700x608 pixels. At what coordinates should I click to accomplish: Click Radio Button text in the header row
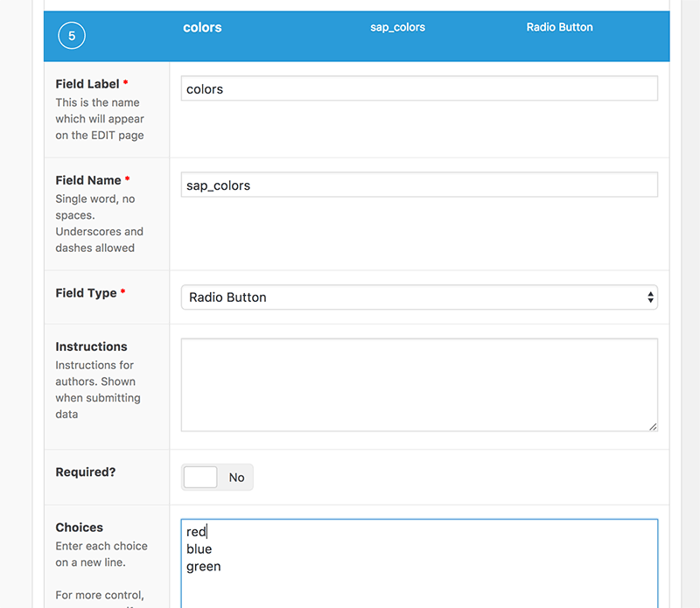click(559, 27)
